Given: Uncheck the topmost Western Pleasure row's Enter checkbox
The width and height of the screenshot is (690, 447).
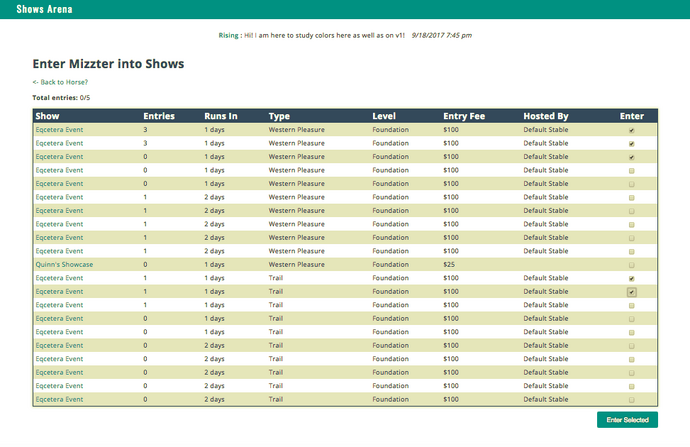Looking at the screenshot, I should coord(631,130).
